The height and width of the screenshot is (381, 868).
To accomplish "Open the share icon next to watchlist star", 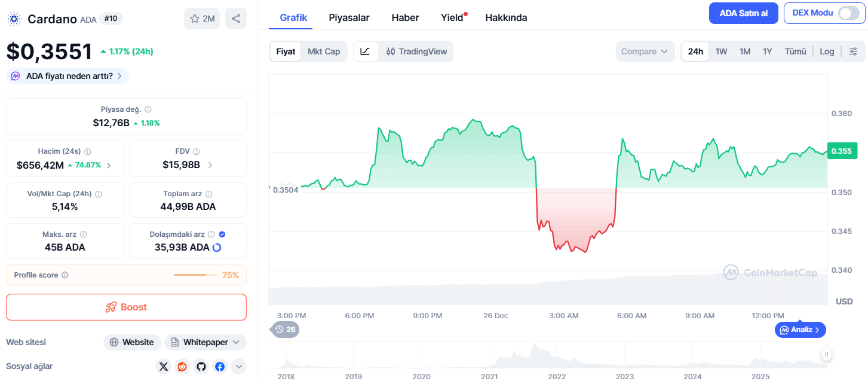I will point(236,18).
